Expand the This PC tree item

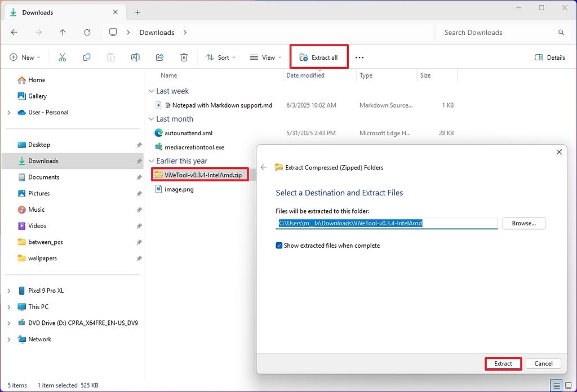pos(8,306)
